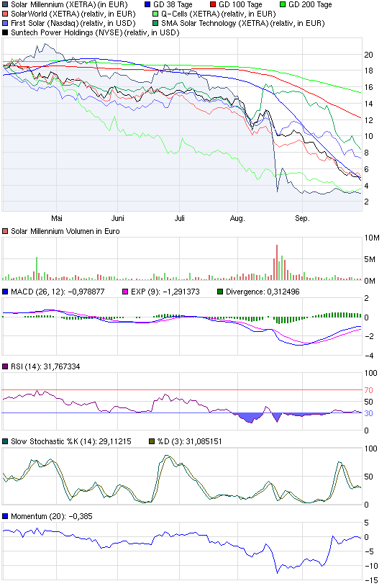Click the blue MACD legend swatch
This screenshot has width=392, height=586.
(x=5, y=292)
